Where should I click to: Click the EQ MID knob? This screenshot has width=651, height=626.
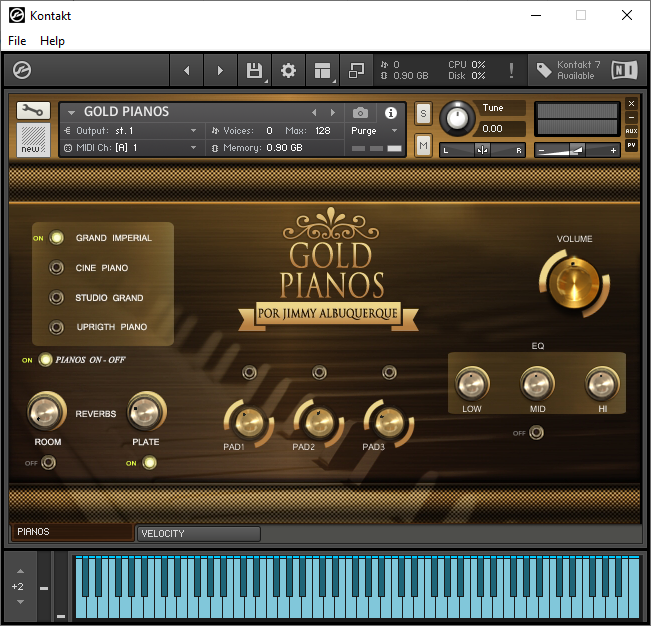coord(537,384)
